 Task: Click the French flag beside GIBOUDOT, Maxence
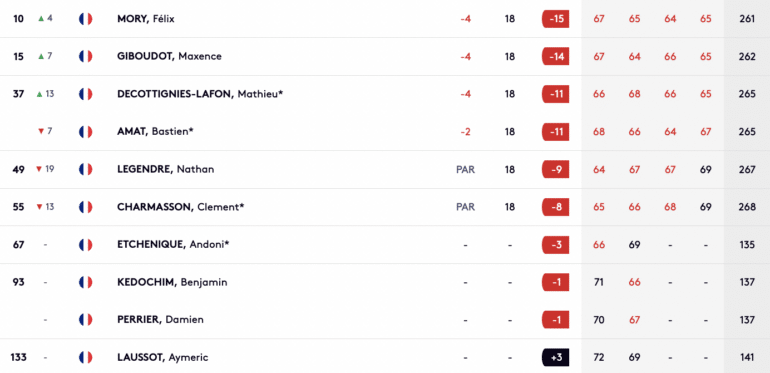point(85,56)
